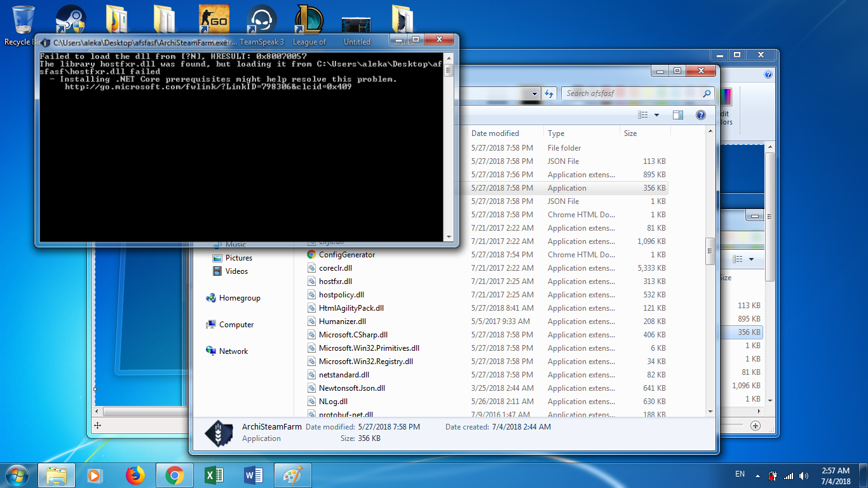Show hidden tray icons arrow
Screen dimensions: 868x488
757,475
